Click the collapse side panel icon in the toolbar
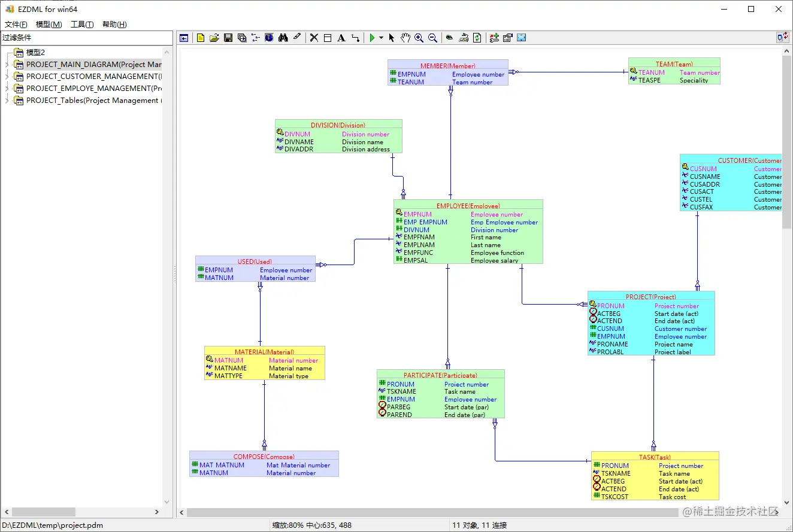The width and height of the screenshot is (793, 532). click(184, 38)
